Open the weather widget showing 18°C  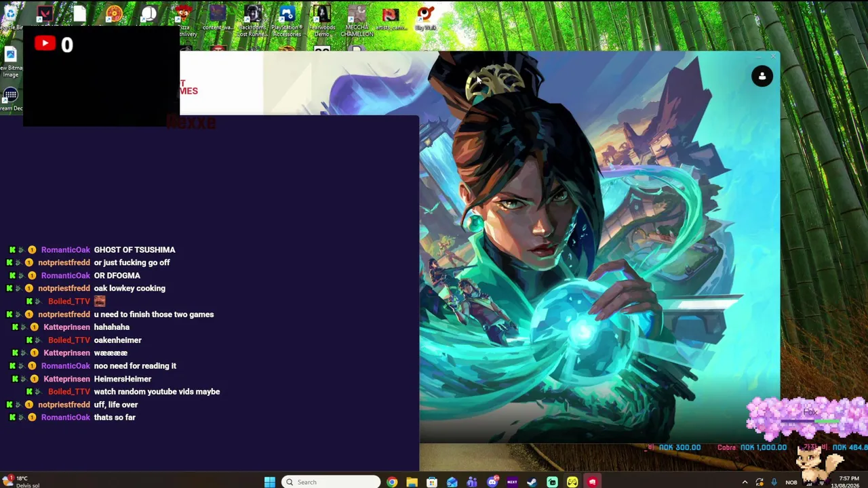pyautogui.click(x=20, y=481)
